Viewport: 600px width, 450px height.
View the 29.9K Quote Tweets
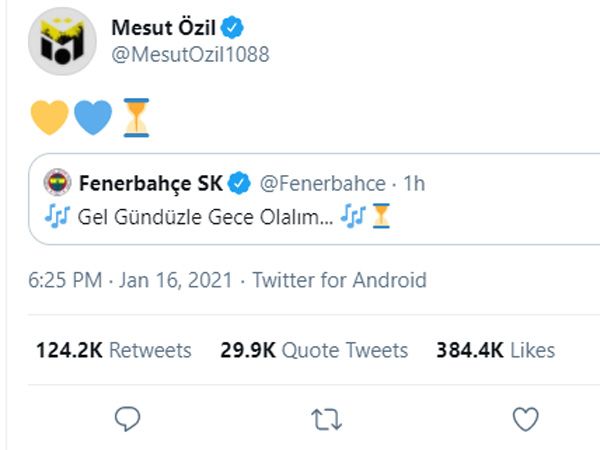(314, 350)
